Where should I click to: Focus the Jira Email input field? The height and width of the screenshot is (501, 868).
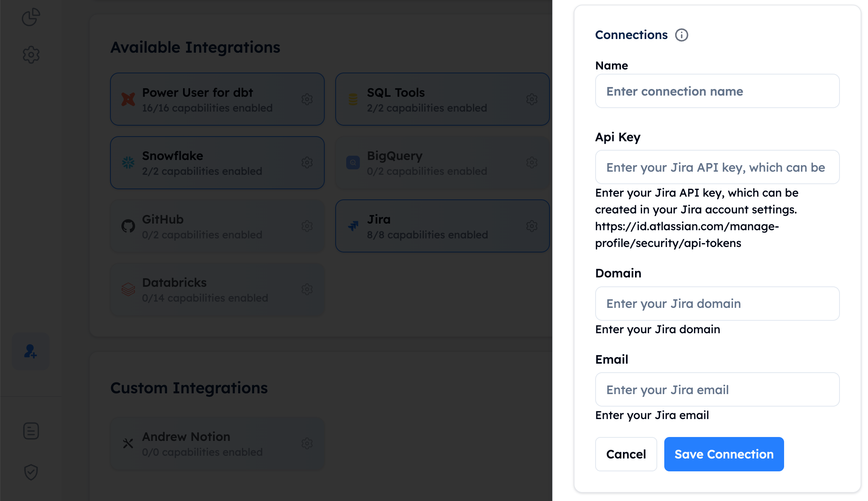tap(717, 389)
